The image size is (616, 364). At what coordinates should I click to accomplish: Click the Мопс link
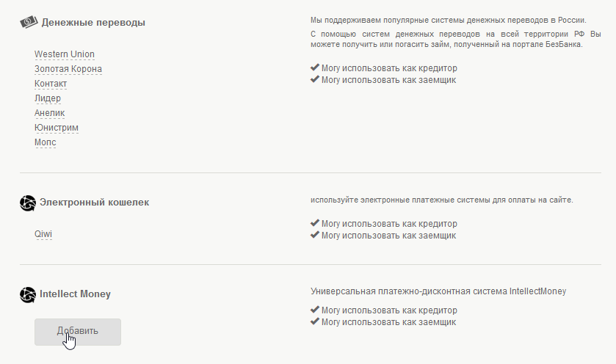[x=46, y=142]
